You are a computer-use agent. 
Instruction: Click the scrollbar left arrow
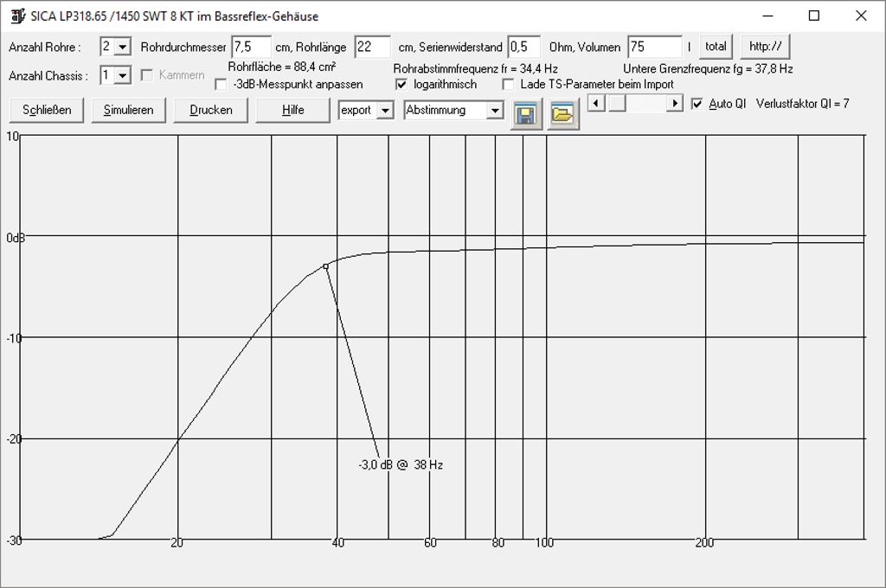coord(594,104)
